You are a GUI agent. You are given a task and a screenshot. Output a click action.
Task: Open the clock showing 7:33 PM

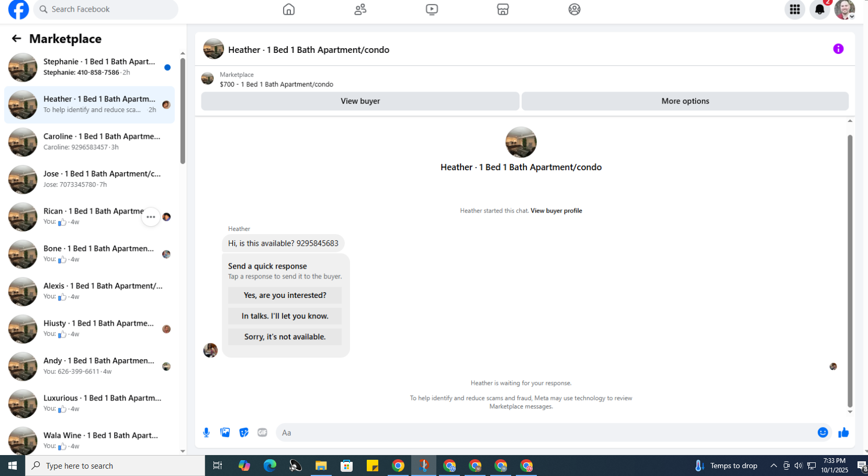(835, 466)
